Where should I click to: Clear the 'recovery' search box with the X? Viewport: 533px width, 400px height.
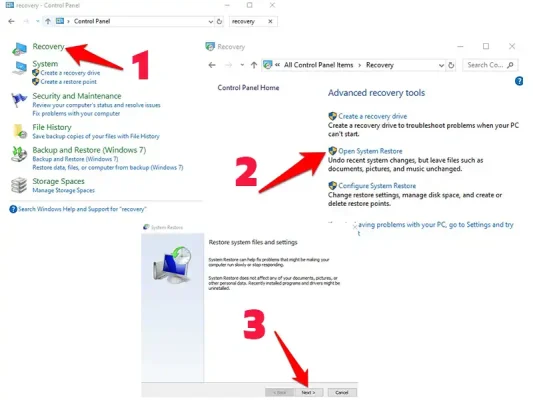[270, 21]
